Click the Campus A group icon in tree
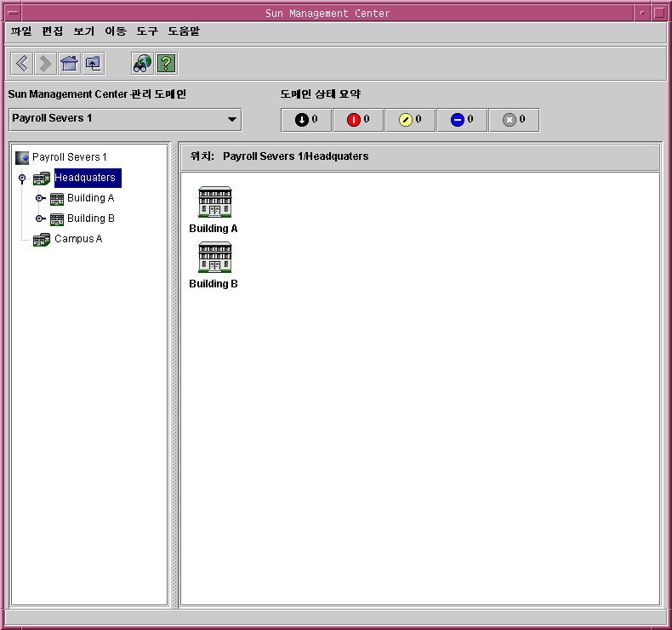This screenshot has width=672, height=630. tap(42, 240)
